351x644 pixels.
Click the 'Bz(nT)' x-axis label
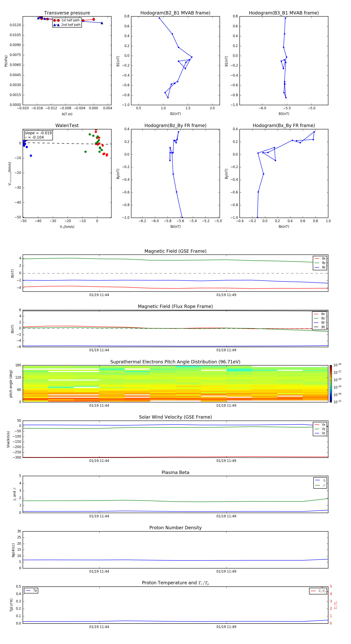coord(175,227)
